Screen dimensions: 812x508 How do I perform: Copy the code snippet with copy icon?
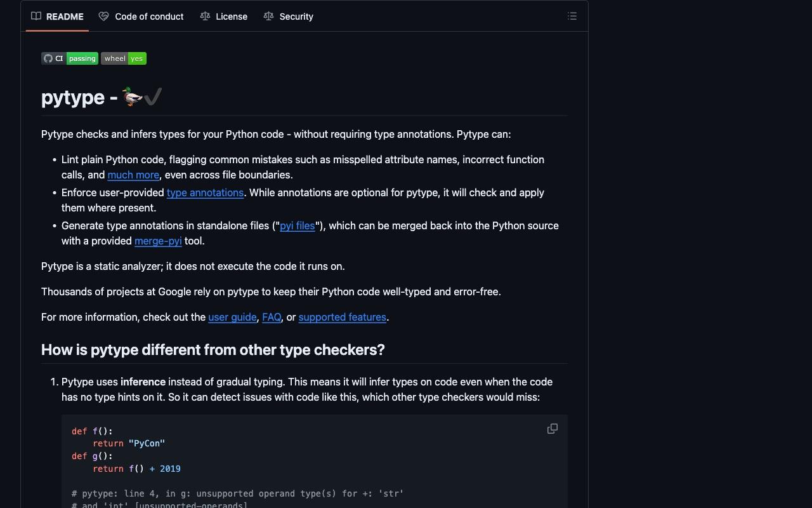point(553,429)
